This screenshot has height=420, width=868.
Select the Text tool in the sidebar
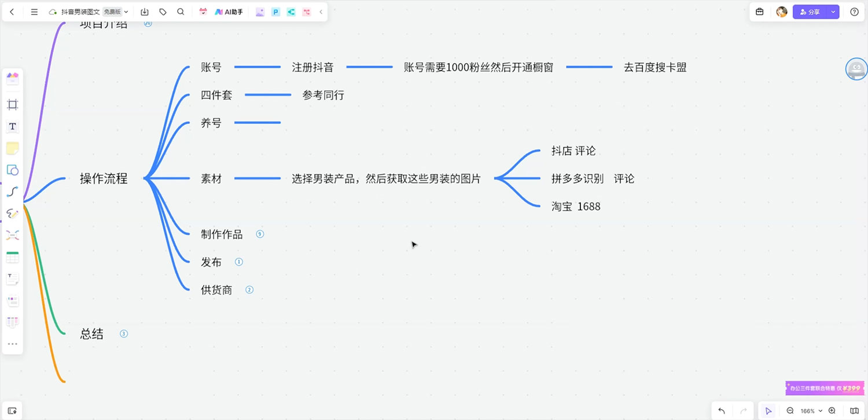pyautogui.click(x=13, y=126)
